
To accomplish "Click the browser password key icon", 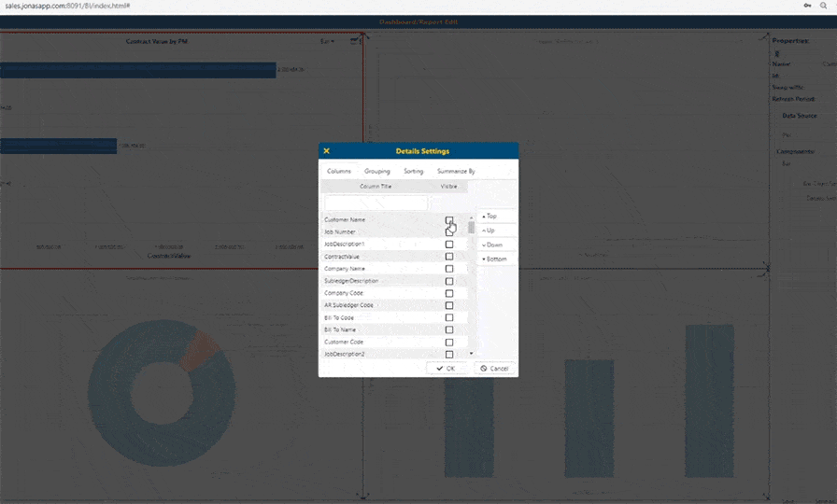I will pos(807,6).
